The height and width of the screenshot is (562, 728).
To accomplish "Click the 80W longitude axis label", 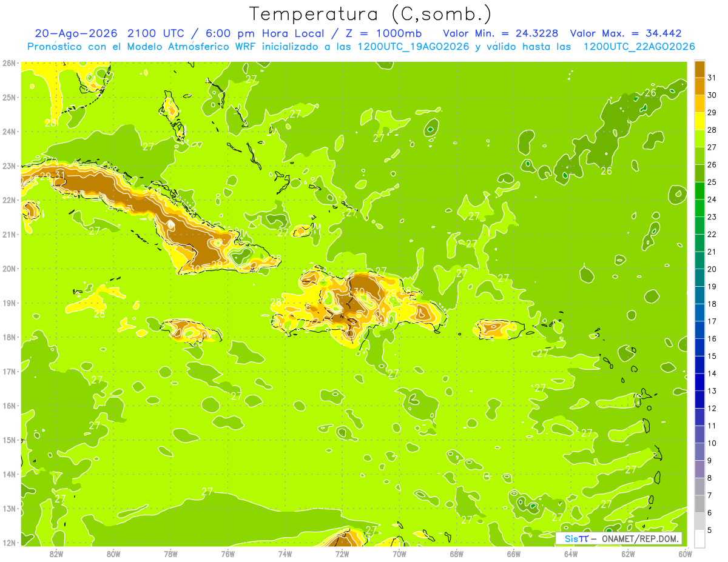I will (x=113, y=554).
